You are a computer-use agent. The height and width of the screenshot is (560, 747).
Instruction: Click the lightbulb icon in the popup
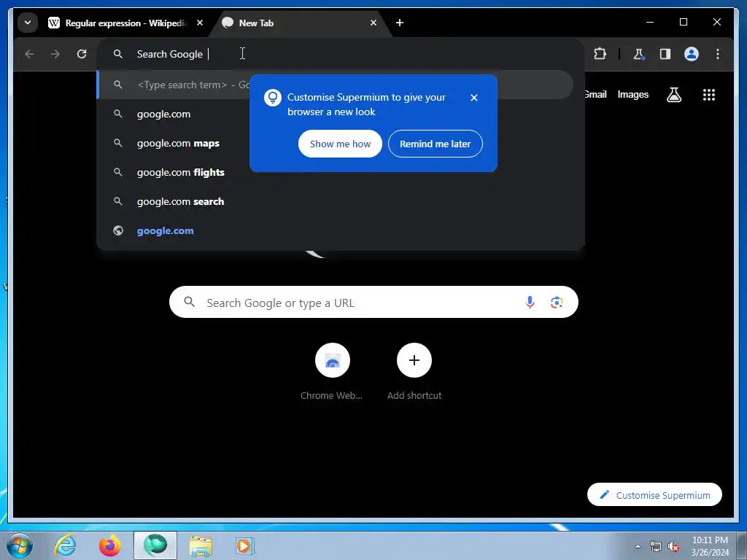273,98
